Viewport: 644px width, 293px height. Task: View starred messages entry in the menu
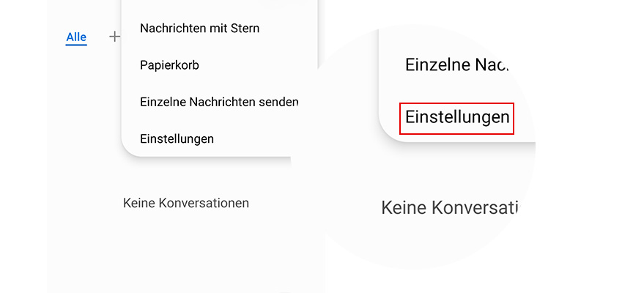(x=199, y=29)
